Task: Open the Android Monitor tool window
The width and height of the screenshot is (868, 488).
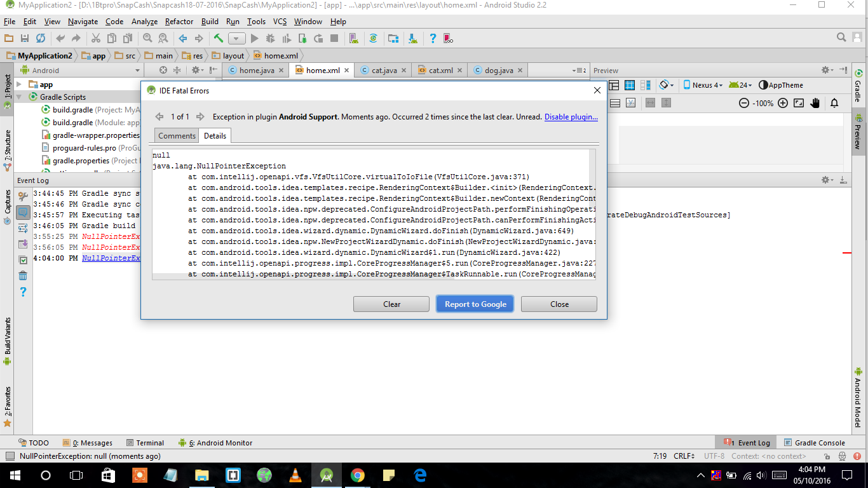Action: coord(216,443)
